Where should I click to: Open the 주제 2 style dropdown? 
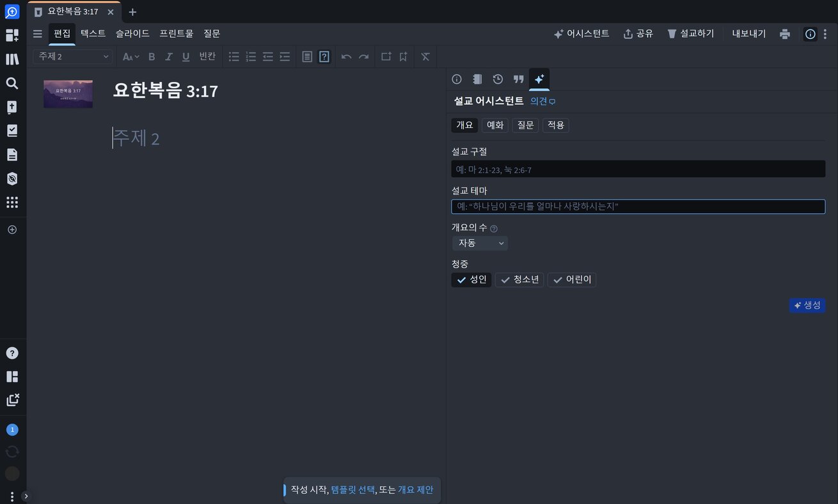[x=73, y=57]
